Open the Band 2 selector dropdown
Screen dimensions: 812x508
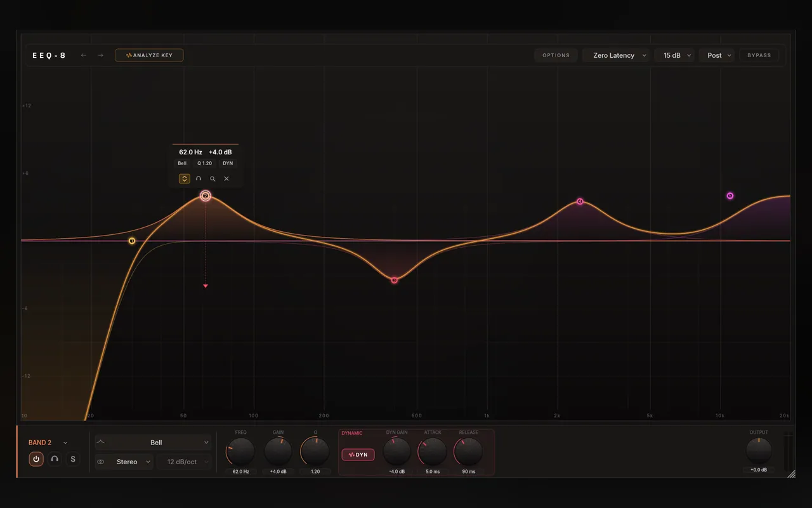(48, 443)
